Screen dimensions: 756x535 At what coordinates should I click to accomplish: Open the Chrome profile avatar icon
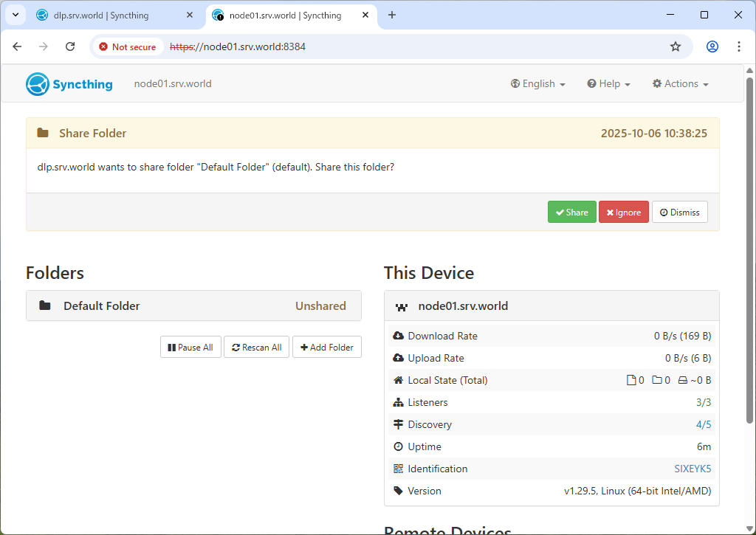coord(712,46)
